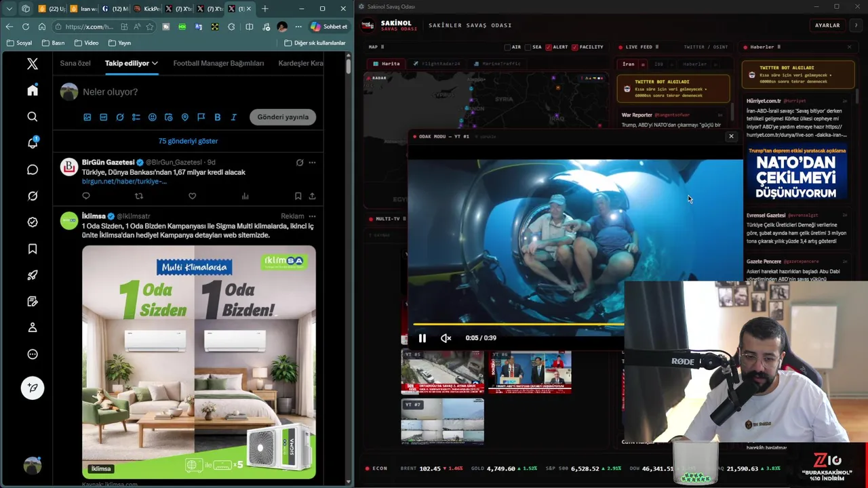This screenshot has width=868, height=488.
Task: Reply to the BirGün Gazetesi post
Action: coord(86,196)
